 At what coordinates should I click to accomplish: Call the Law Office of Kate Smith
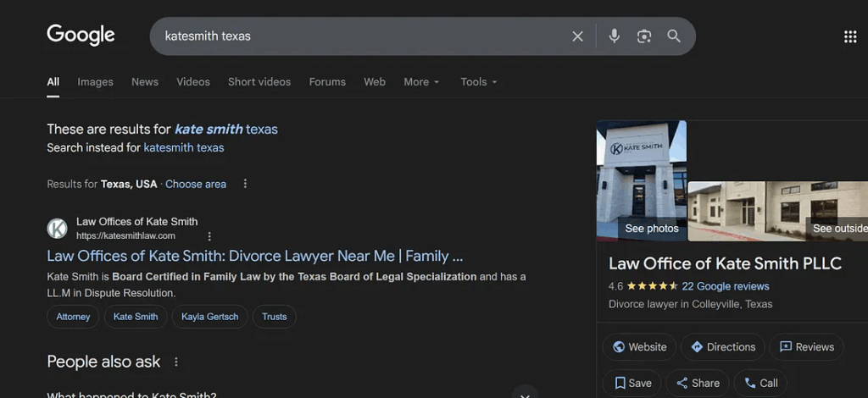tap(760, 383)
